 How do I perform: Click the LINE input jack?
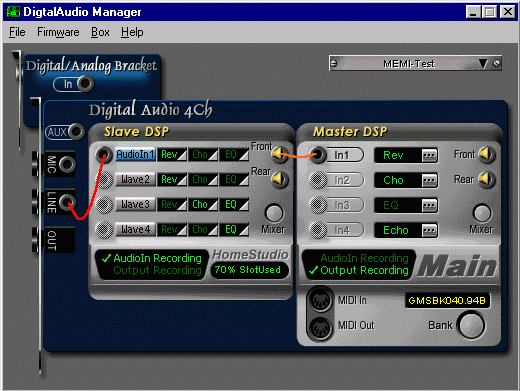(x=67, y=202)
